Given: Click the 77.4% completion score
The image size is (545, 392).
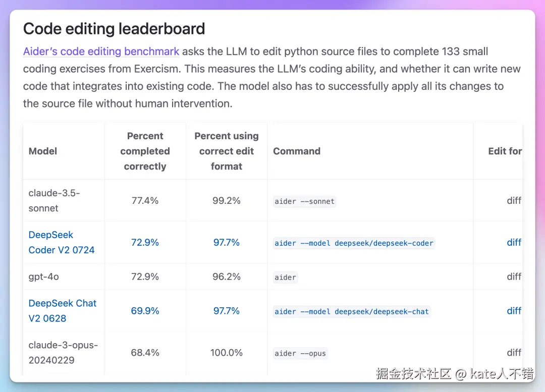Looking at the screenshot, I should [145, 200].
